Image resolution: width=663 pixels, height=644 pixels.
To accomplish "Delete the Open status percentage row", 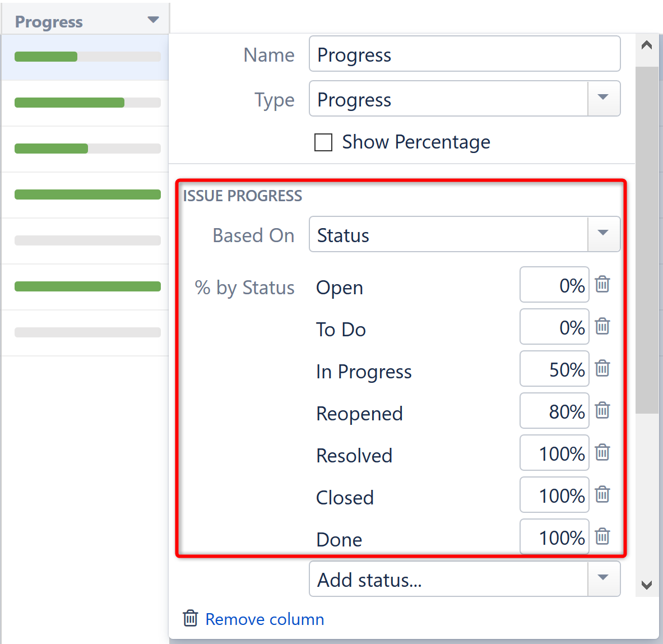I will pyautogui.click(x=602, y=285).
